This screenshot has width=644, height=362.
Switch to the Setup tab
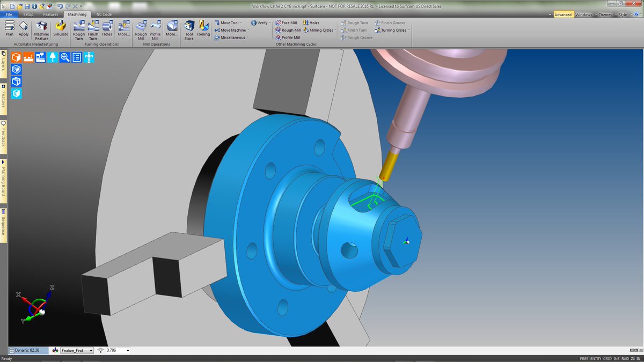[x=28, y=14]
